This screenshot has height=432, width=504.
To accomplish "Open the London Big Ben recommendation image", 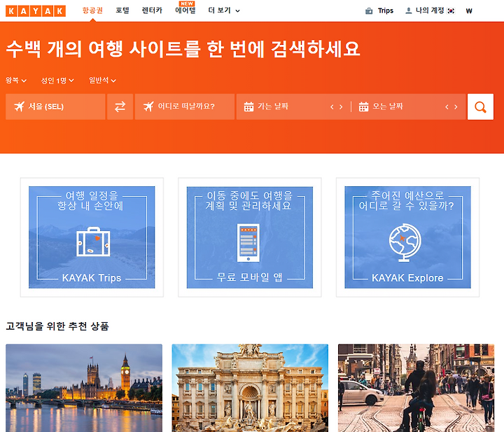I will point(84,388).
